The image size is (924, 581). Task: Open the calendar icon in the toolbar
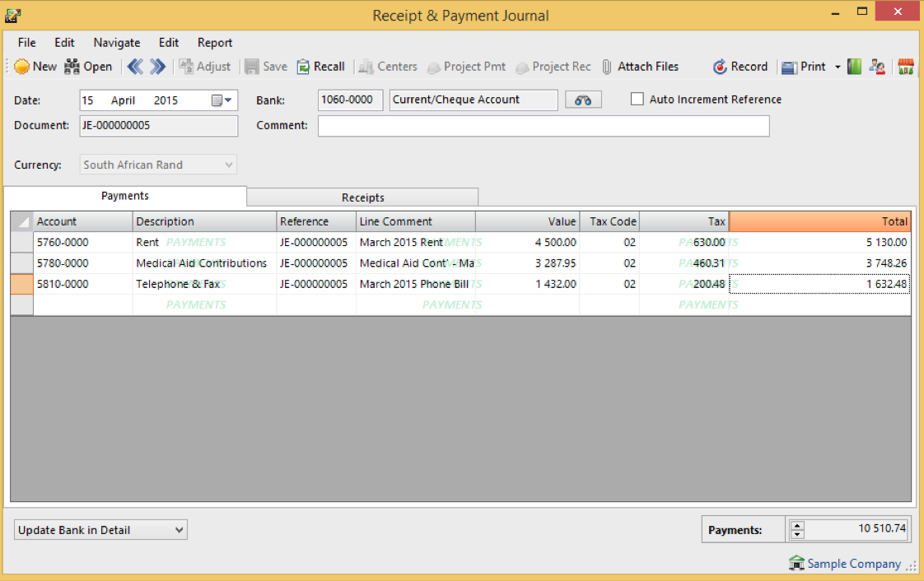(906, 67)
